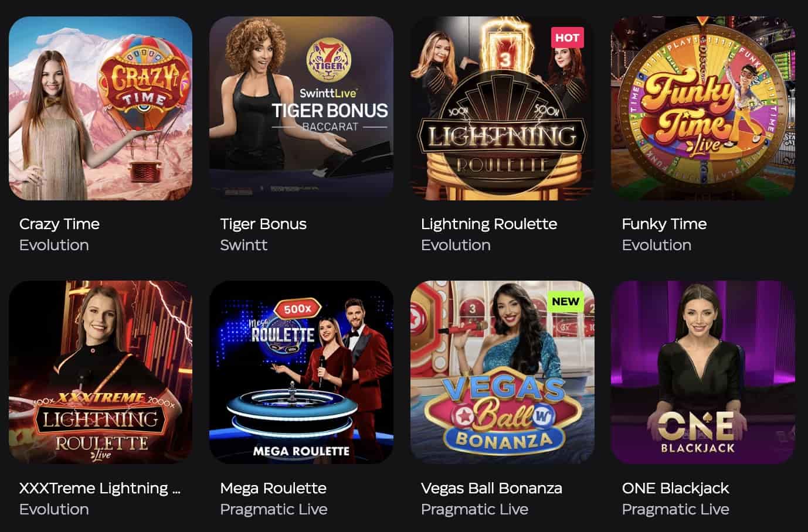Click the Tiger Bonus title link

[263, 224]
